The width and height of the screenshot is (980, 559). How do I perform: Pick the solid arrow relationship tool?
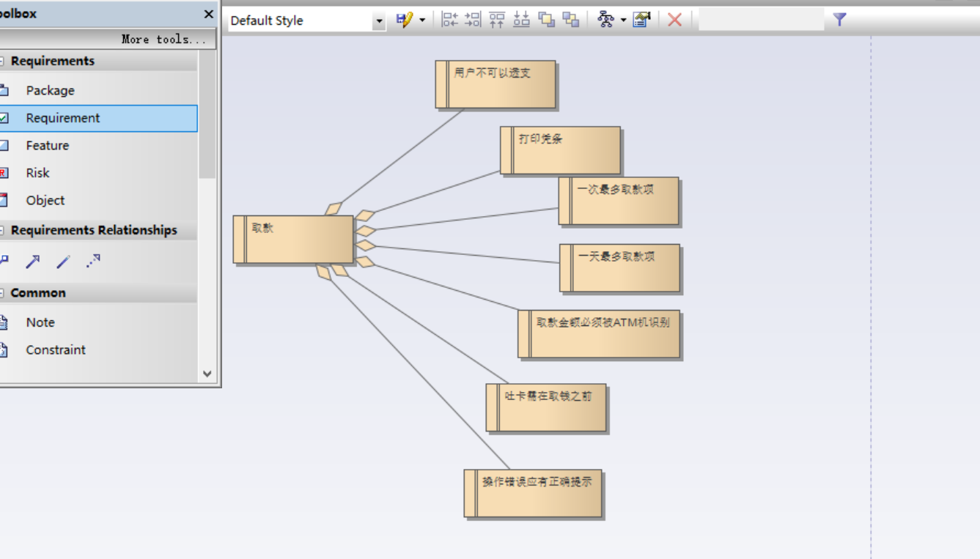coord(33,262)
